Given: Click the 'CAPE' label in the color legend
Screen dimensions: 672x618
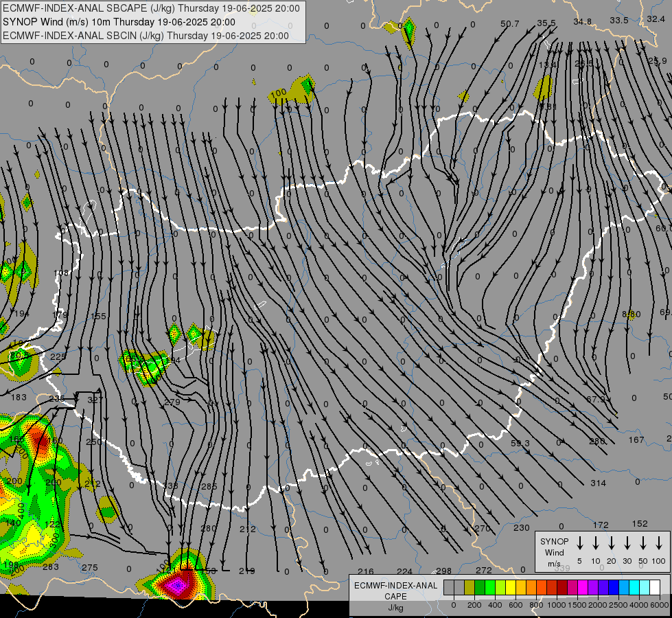Looking at the screenshot, I should point(395,597).
